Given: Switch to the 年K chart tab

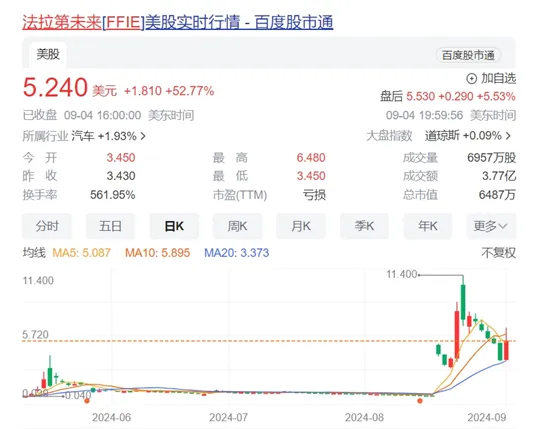Looking at the screenshot, I should pos(428,226).
